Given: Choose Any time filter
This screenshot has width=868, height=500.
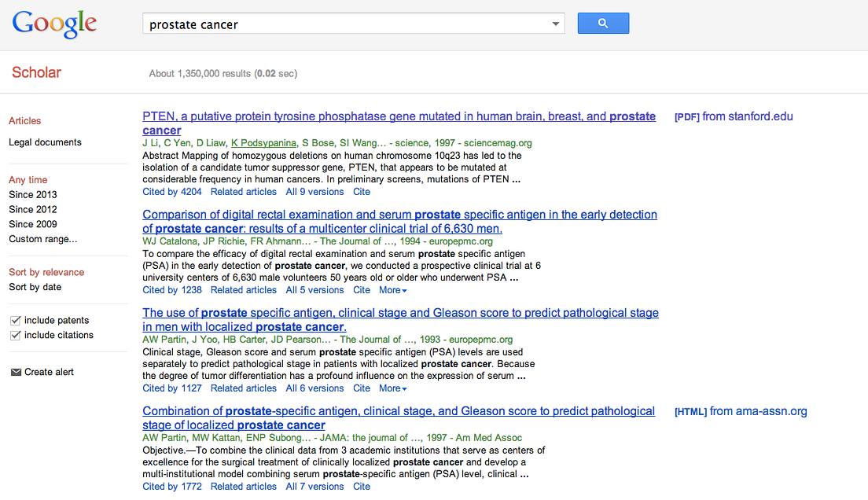Looking at the screenshot, I should point(28,180).
